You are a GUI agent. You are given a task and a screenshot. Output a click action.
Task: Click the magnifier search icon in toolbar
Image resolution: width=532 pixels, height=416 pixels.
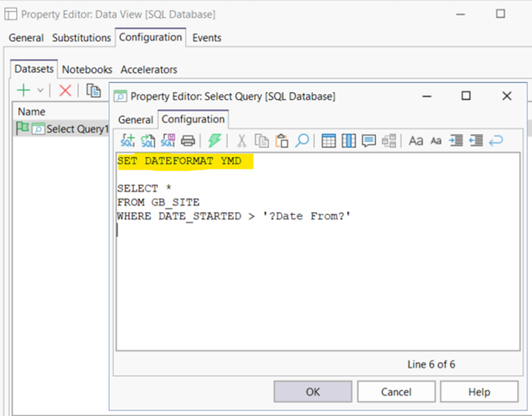tap(302, 141)
